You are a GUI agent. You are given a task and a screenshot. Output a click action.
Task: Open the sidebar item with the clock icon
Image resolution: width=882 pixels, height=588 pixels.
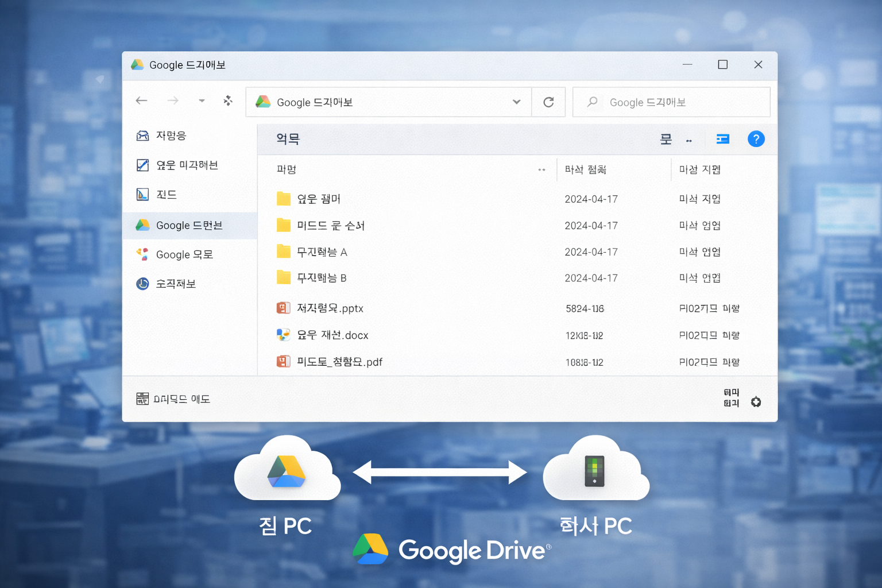coord(190,284)
